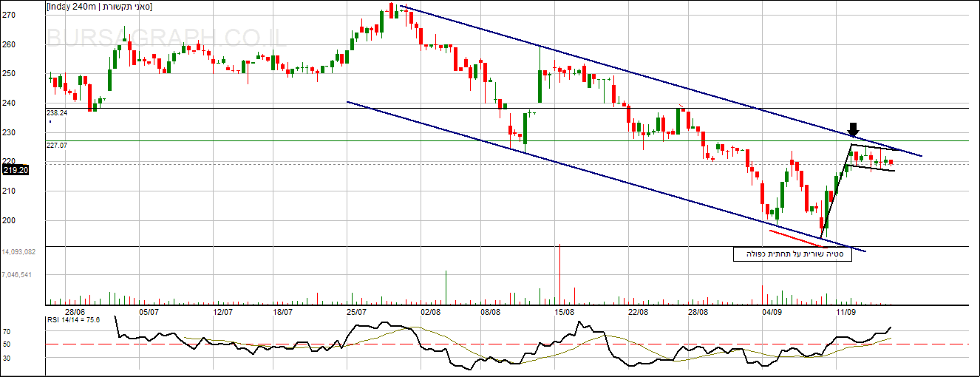
Task: Click the 02/08 date label
Action: click(x=431, y=312)
